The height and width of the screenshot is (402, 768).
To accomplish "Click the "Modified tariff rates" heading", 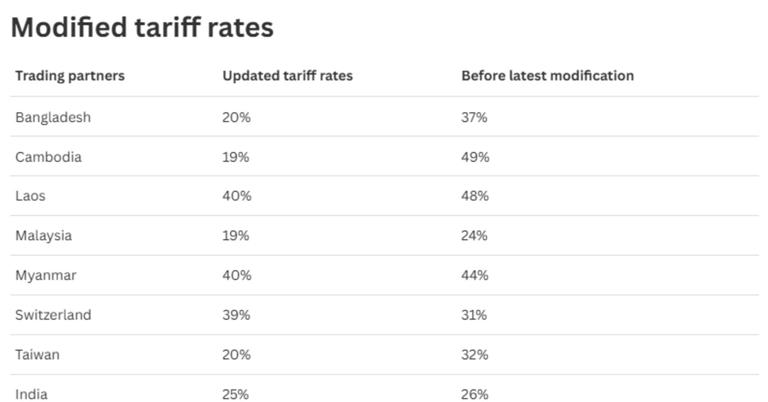I will click(x=142, y=28).
